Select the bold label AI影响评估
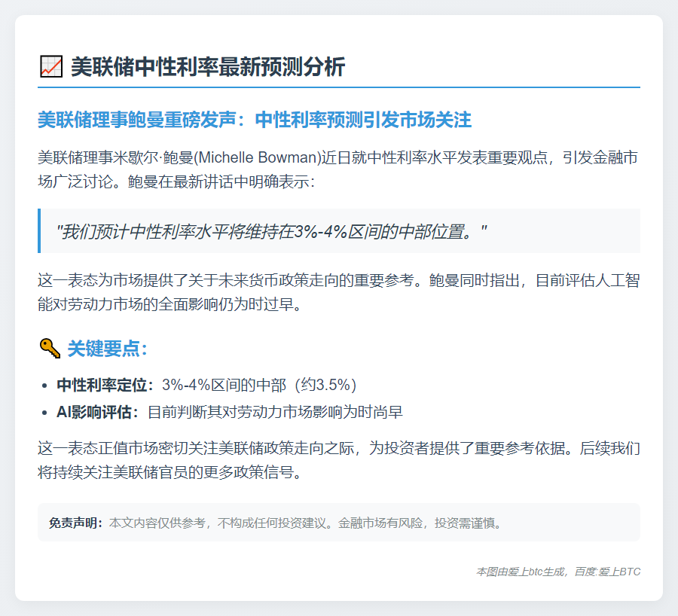This screenshot has height=616, width=678. pyautogui.click(x=97, y=412)
